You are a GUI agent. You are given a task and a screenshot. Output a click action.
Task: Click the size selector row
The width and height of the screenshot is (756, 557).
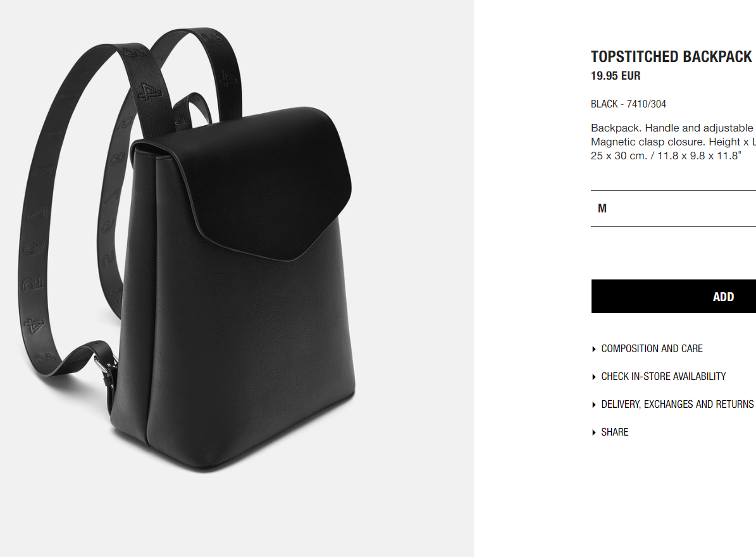click(674, 209)
